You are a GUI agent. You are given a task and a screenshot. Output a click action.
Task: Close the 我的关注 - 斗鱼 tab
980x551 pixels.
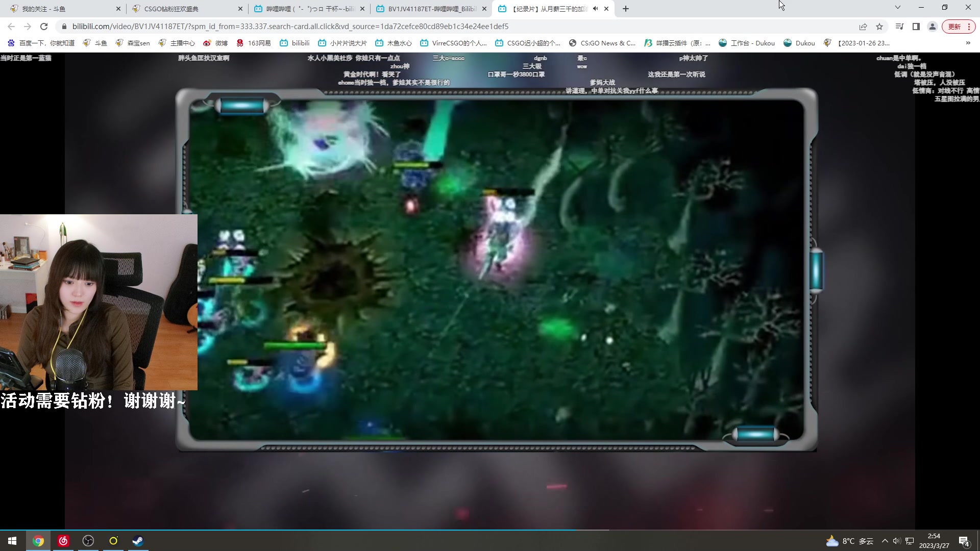(x=118, y=9)
